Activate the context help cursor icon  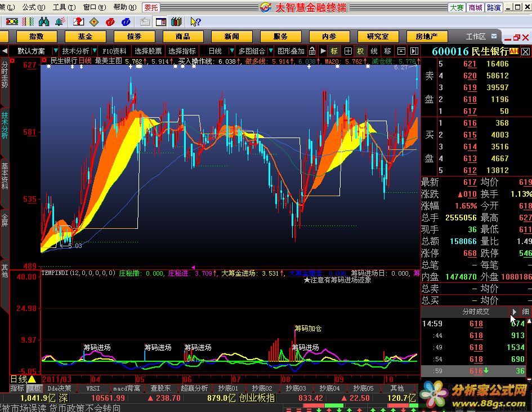(195, 22)
